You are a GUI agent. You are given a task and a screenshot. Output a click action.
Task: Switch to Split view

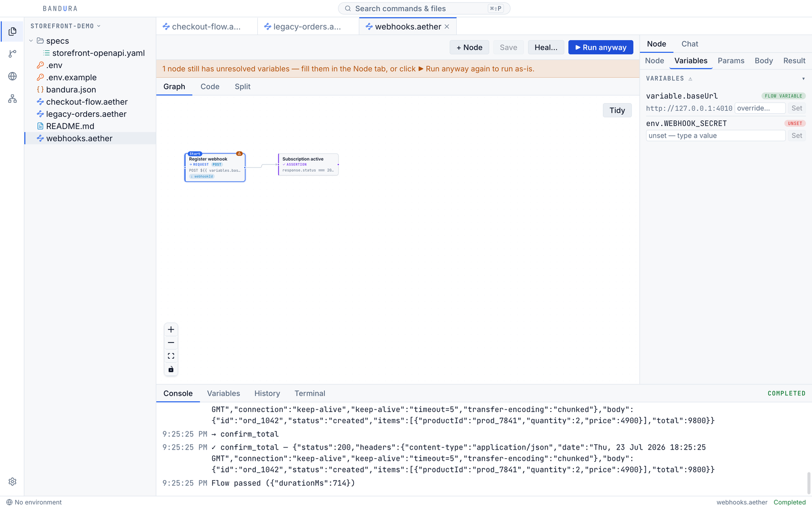243,87
